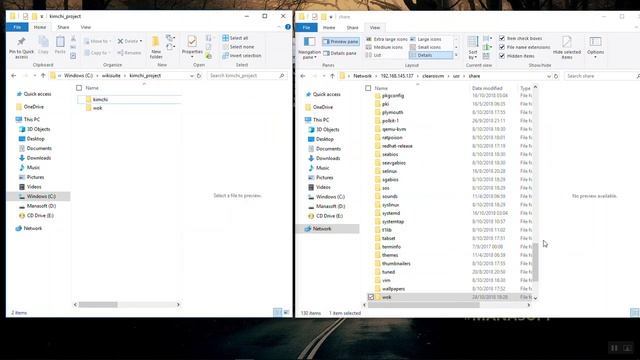Click the Copy icon in kimchi_project ribbon

43,45
